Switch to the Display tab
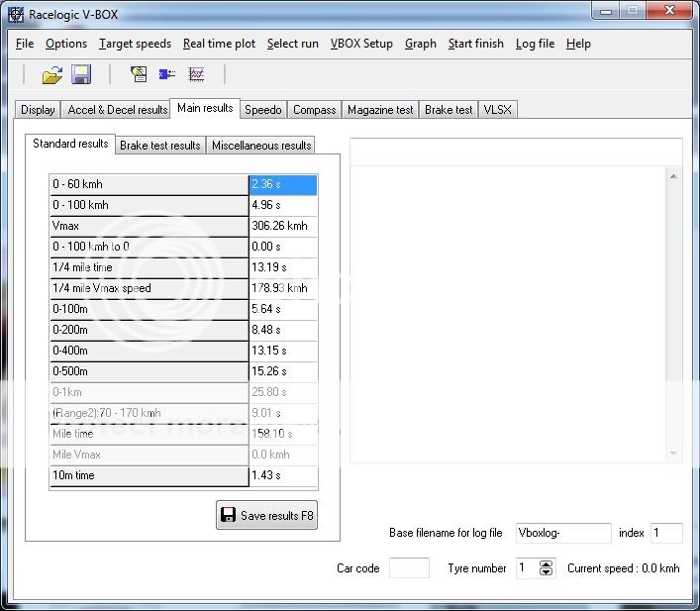 (x=38, y=110)
